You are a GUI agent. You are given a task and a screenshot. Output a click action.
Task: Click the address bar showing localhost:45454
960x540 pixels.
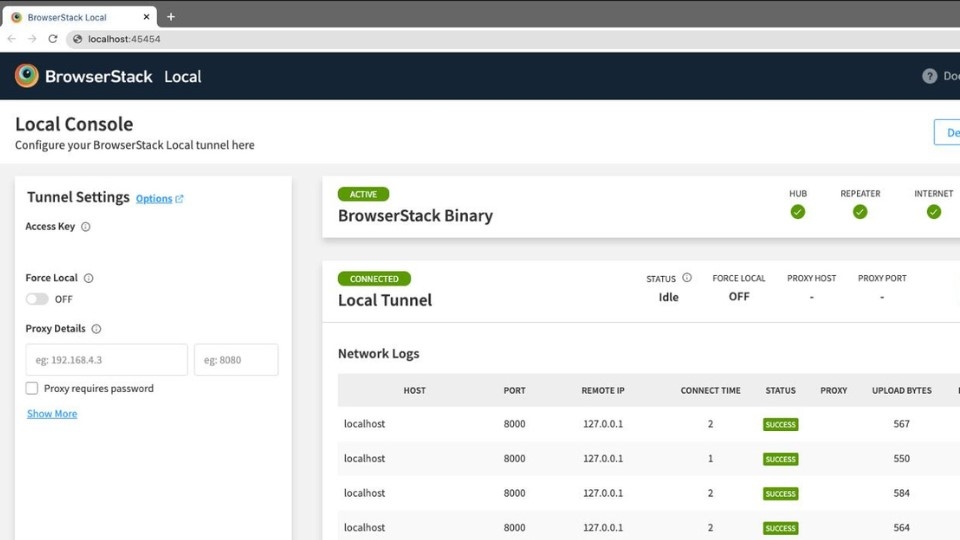(514, 39)
